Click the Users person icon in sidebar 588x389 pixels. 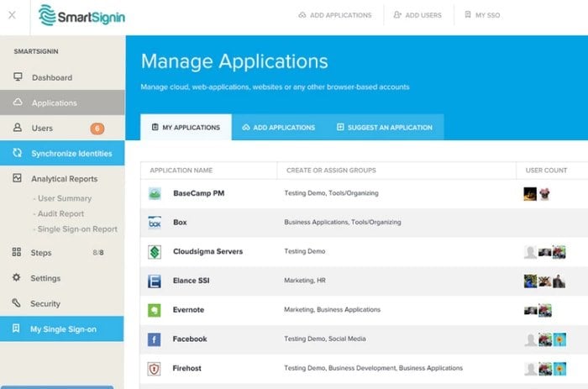[18, 128]
